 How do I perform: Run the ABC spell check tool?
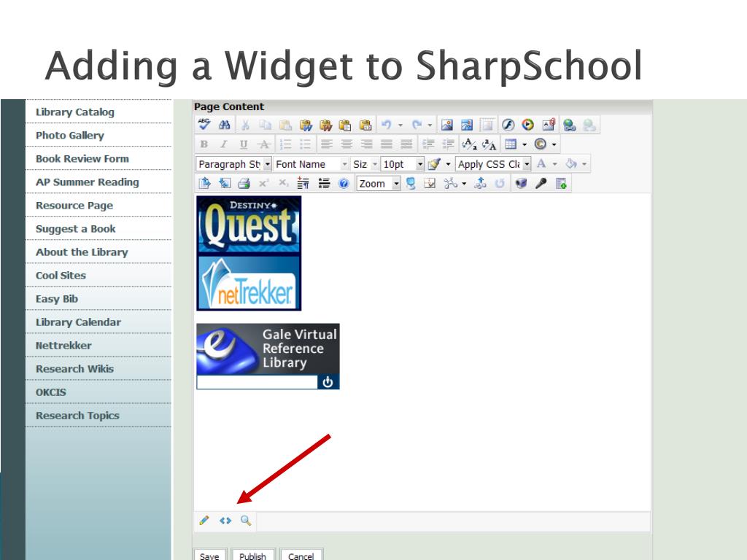204,125
